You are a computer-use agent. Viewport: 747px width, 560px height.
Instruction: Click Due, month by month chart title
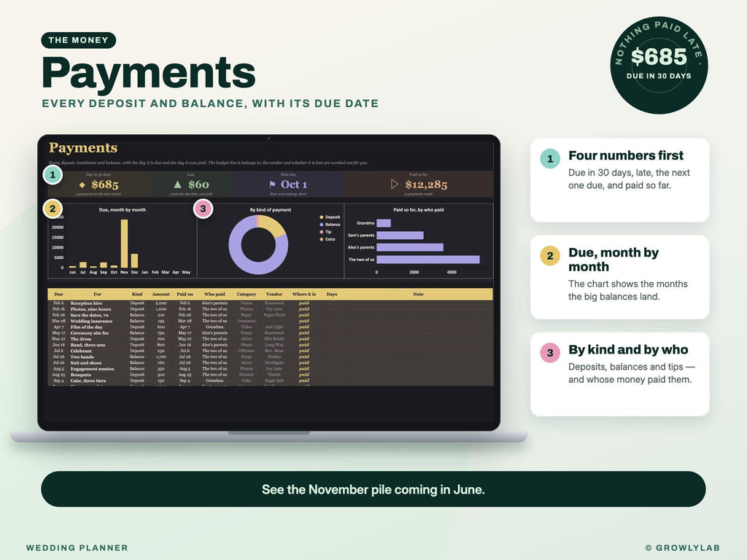pos(123,209)
